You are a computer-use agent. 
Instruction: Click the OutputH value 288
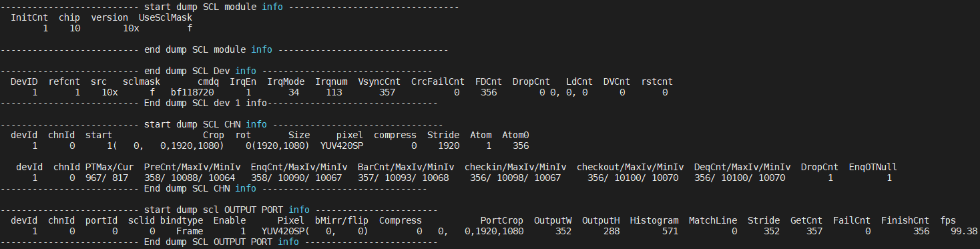click(x=611, y=231)
